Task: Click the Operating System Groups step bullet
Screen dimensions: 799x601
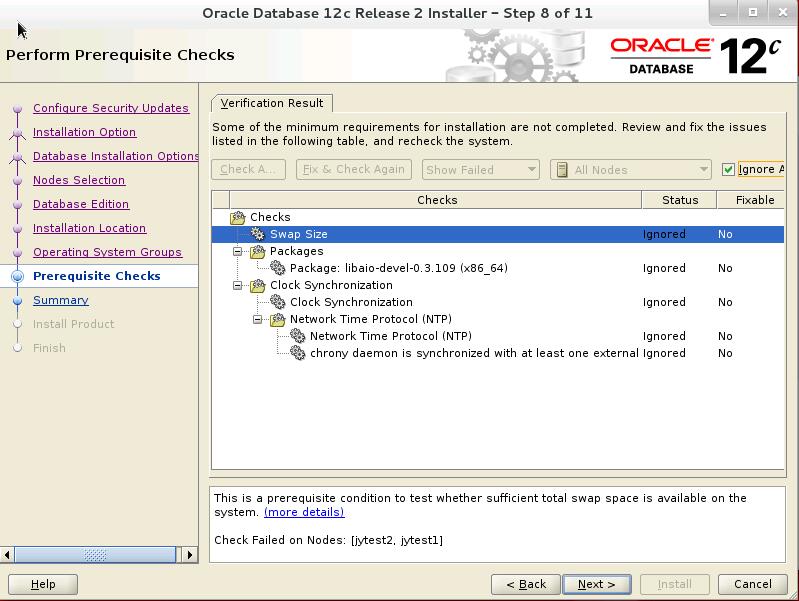Action: click(17, 252)
